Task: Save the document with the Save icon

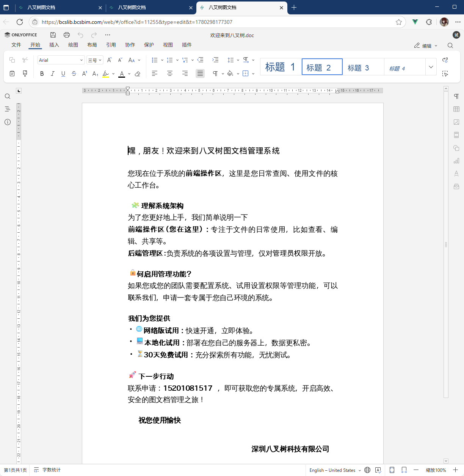Action: [53, 35]
